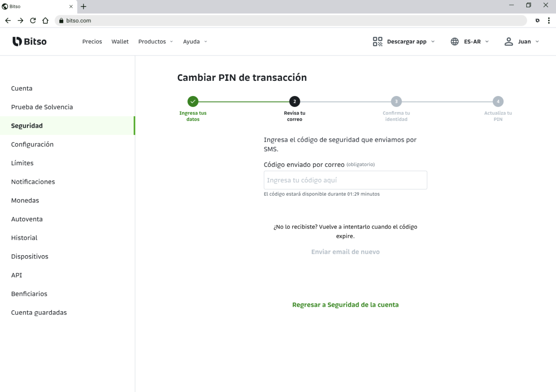Restore down the browser window
The width and height of the screenshot is (556, 392).
[529, 5]
